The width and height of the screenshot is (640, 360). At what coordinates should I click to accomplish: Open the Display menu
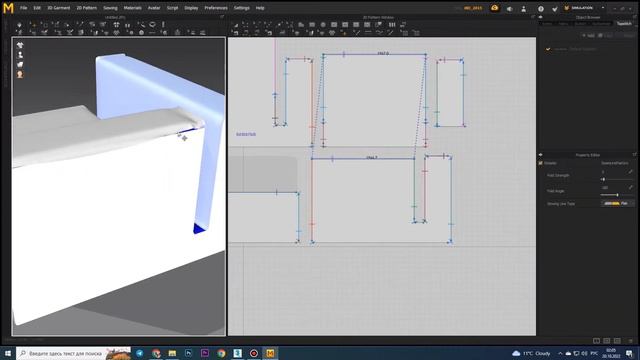click(x=191, y=8)
